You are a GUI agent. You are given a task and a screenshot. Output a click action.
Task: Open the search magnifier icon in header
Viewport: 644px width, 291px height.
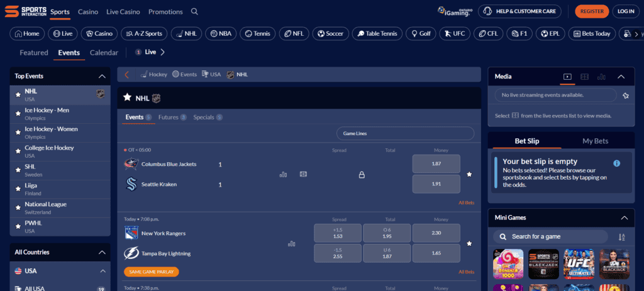tap(195, 11)
